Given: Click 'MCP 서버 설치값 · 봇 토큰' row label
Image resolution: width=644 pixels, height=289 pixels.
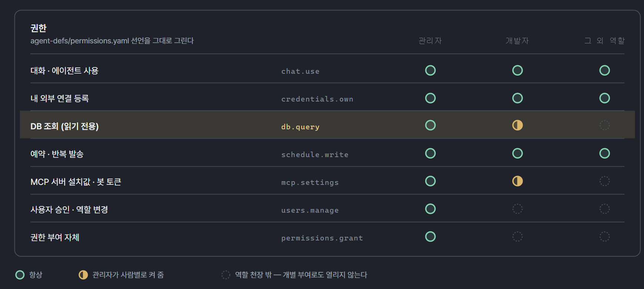Looking at the screenshot, I should tap(76, 182).
